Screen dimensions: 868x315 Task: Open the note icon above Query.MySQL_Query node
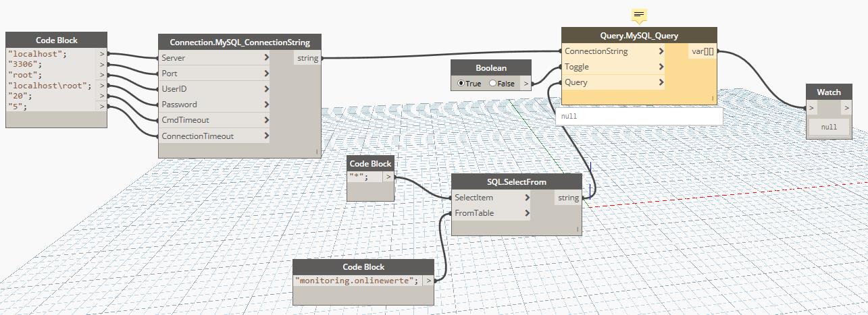pyautogui.click(x=639, y=14)
